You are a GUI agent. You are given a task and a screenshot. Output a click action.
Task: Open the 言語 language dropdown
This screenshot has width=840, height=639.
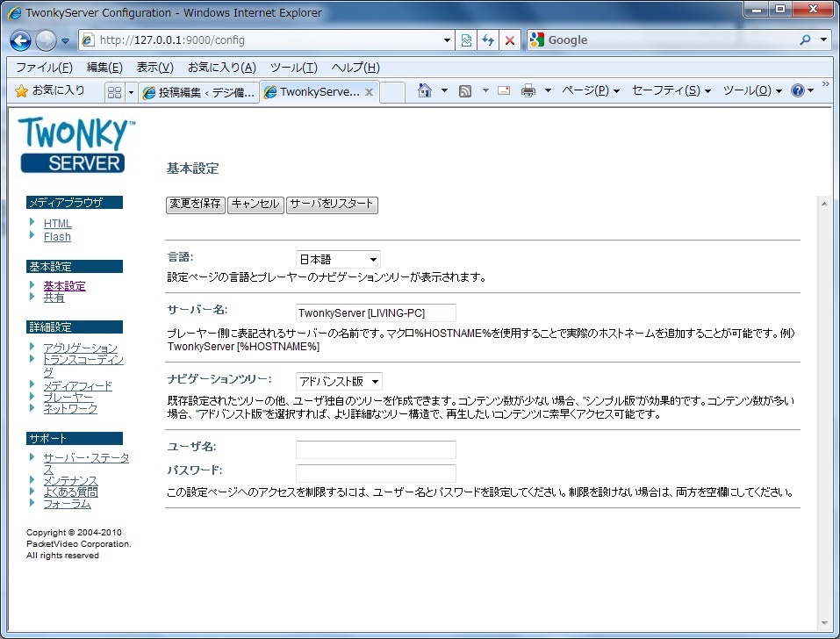(x=338, y=260)
